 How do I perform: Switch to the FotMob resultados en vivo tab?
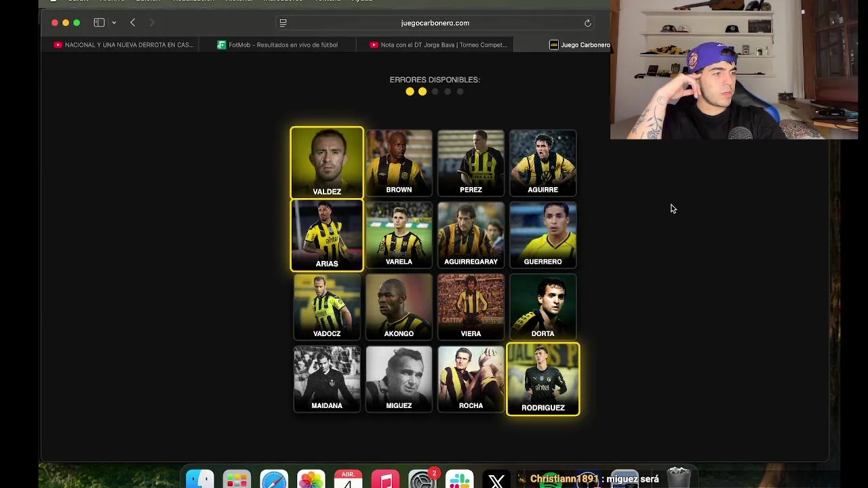click(x=277, y=45)
